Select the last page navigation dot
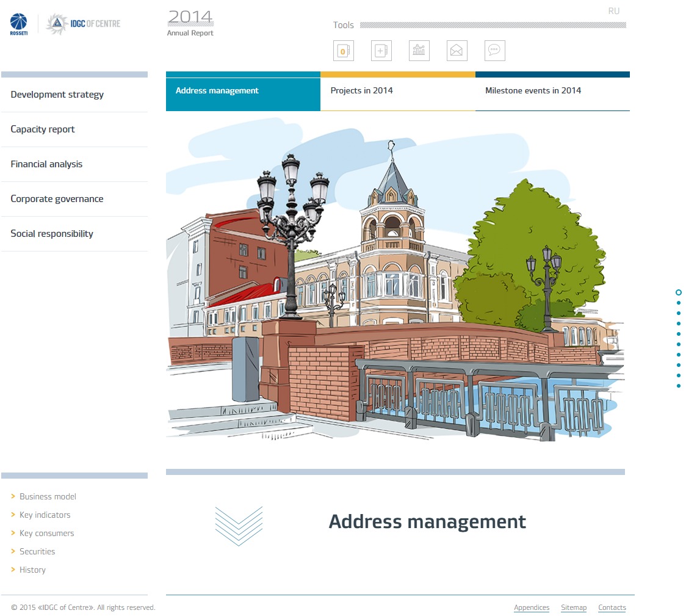The image size is (697, 616). coord(679,386)
